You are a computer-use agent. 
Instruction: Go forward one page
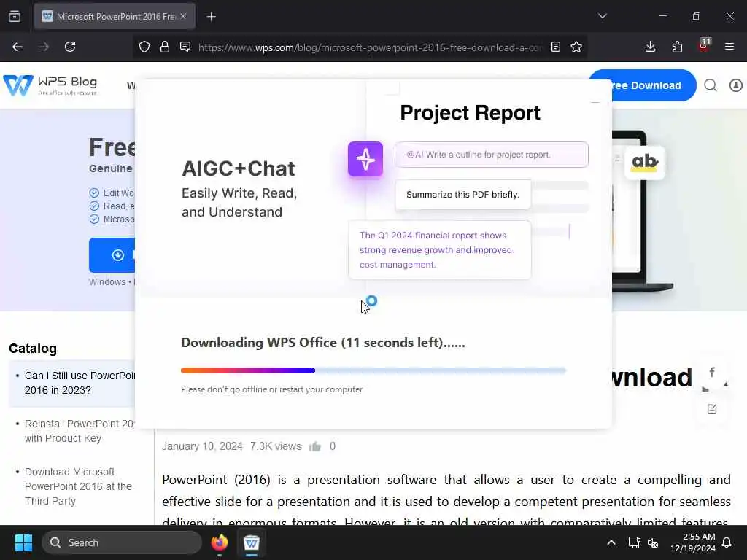(x=44, y=47)
